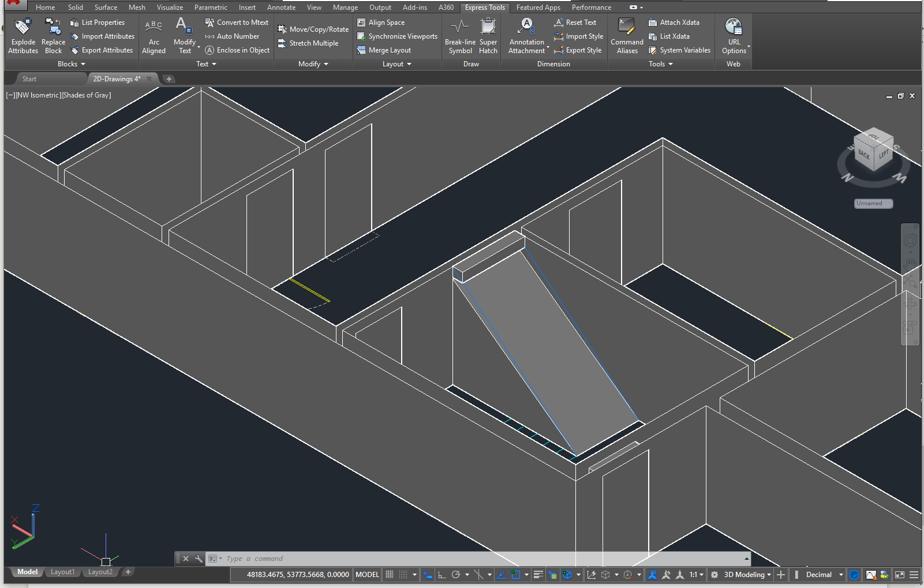The image size is (924, 588).
Task: Toggle MODEL space button in status bar
Action: [367, 575]
